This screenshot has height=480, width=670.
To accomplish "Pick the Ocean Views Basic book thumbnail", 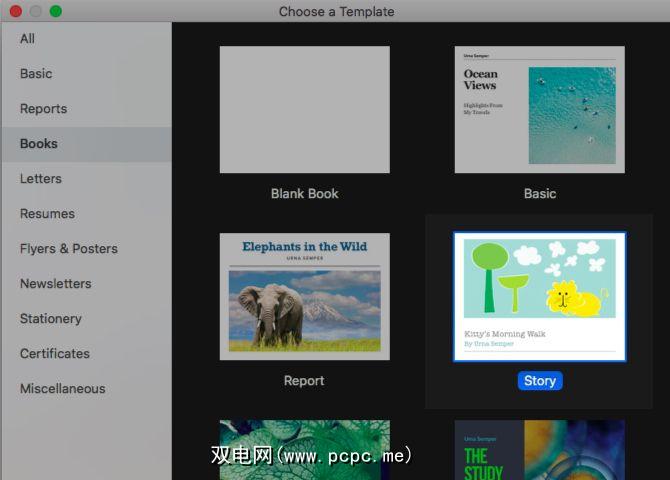I will (540, 109).
